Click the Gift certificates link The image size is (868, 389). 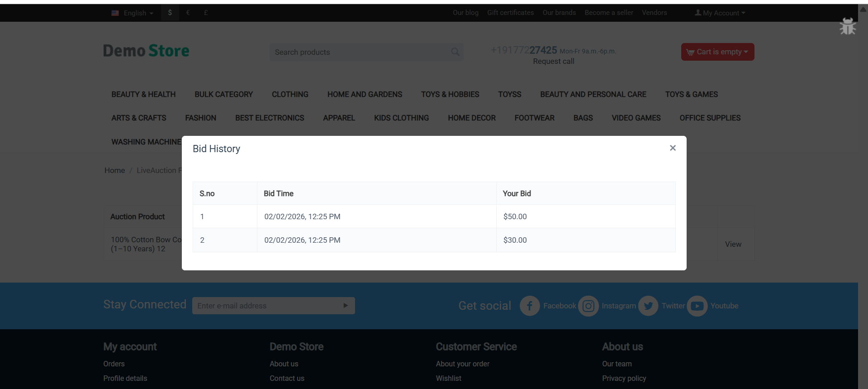(x=510, y=13)
